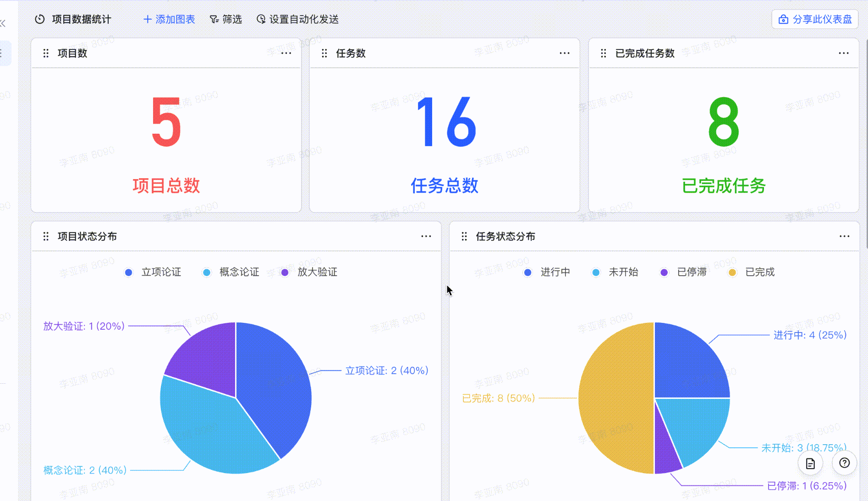
Task: Click drag handle of 已完成任务数 card
Action: pos(604,53)
